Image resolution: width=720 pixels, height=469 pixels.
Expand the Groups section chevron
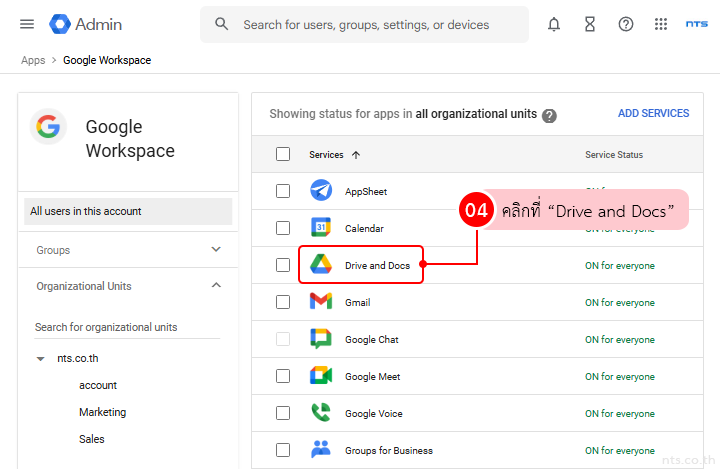(216, 250)
